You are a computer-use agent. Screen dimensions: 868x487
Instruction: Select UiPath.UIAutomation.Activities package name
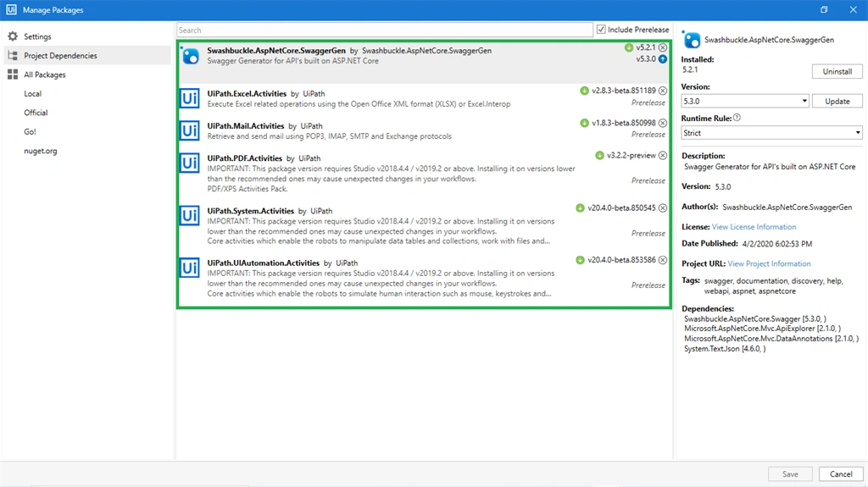pyautogui.click(x=264, y=263)
